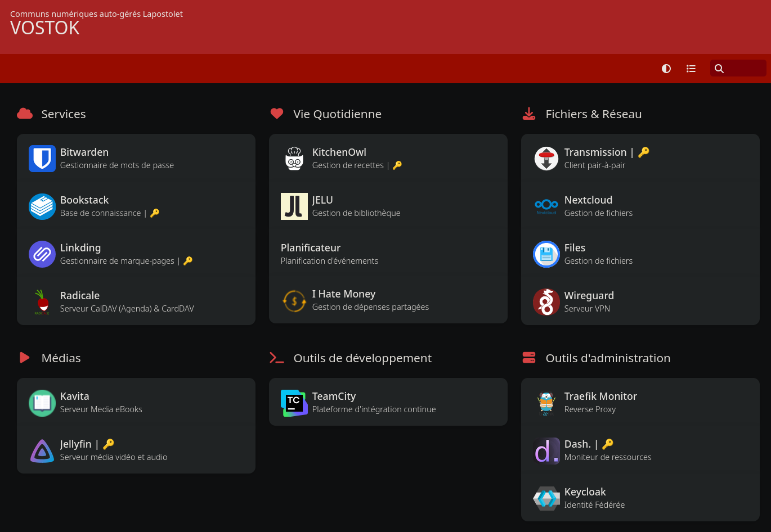Click the Médias section heading
The width and height of the screenshot is (771, 532).
61,358
